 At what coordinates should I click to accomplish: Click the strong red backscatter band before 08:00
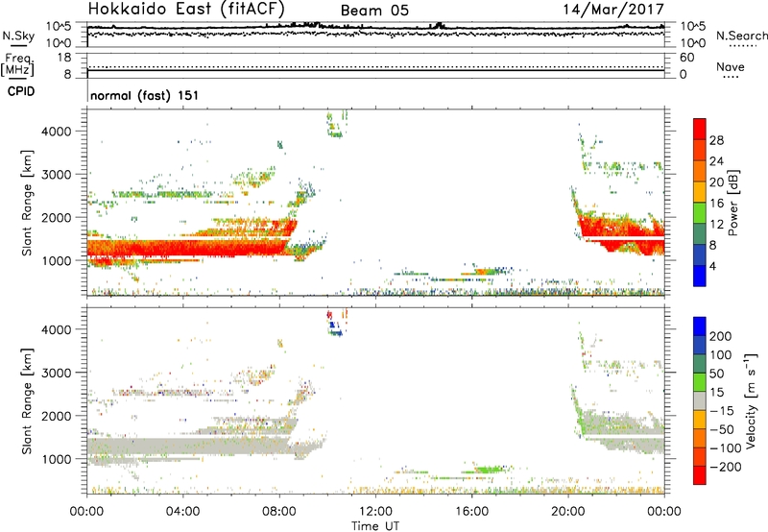tap(186, 249)
